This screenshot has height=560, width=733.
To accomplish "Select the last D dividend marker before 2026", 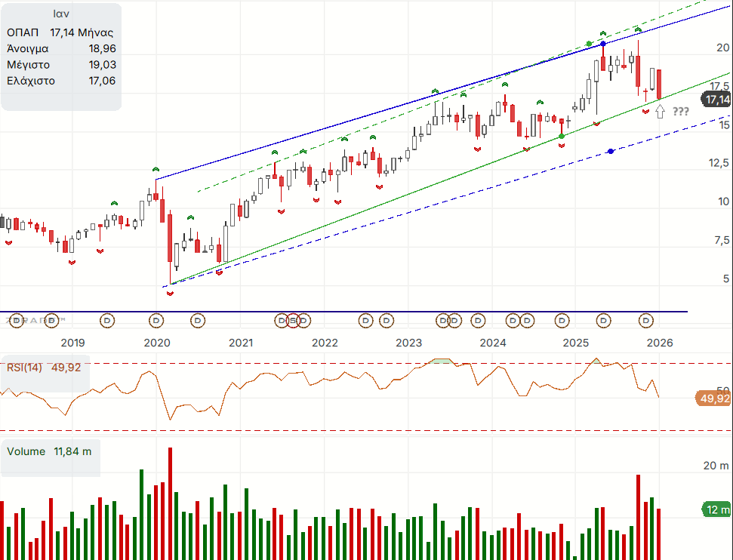I will pyautogui.click(x=646, y=321).
